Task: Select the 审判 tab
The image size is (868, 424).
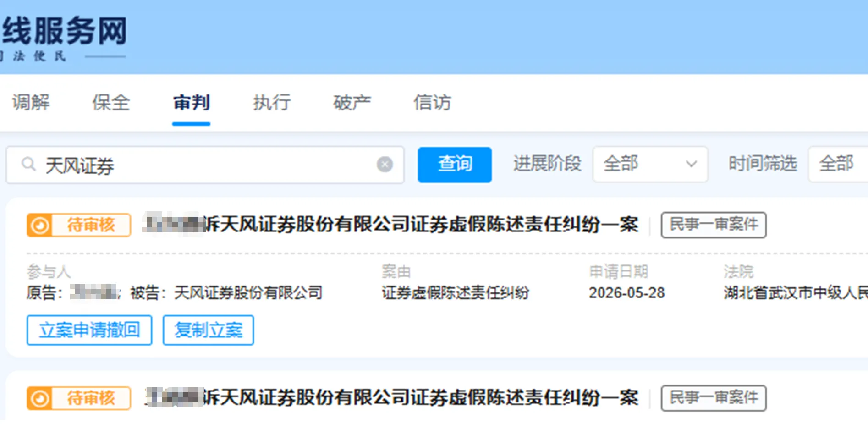Action: point(192,102)
